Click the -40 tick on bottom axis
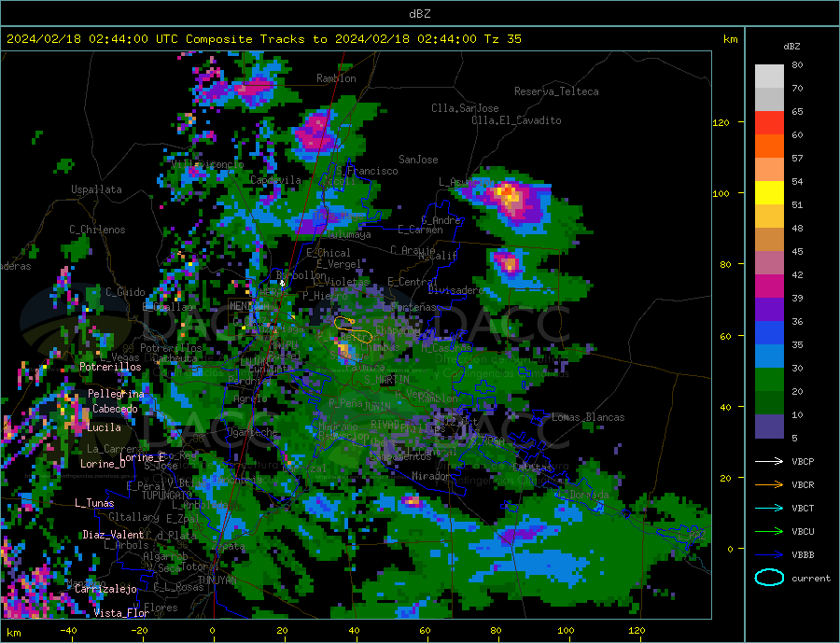The width and height of the screenshot is (840, 643). click(x=68, y=630)
